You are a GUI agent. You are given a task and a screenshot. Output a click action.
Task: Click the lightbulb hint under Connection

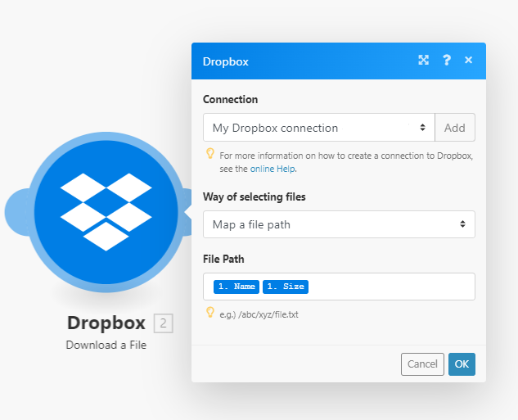coord(209,154)
